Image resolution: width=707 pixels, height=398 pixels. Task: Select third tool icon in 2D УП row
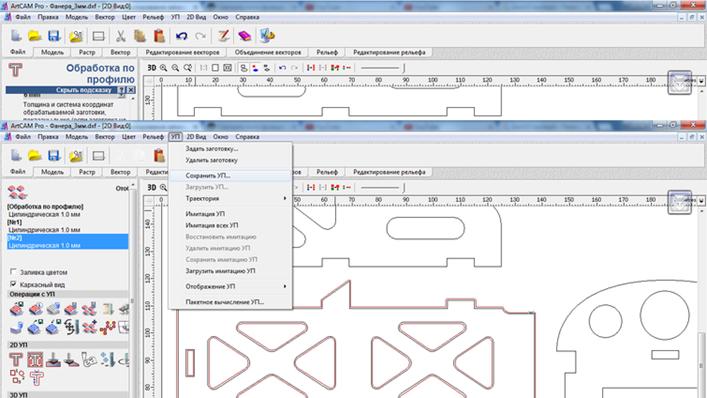(x=53, y=360)
